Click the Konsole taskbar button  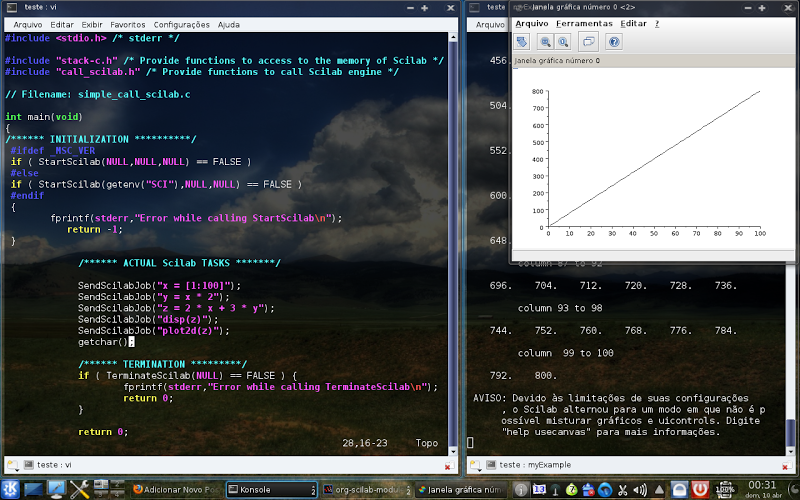click(271, 490)
